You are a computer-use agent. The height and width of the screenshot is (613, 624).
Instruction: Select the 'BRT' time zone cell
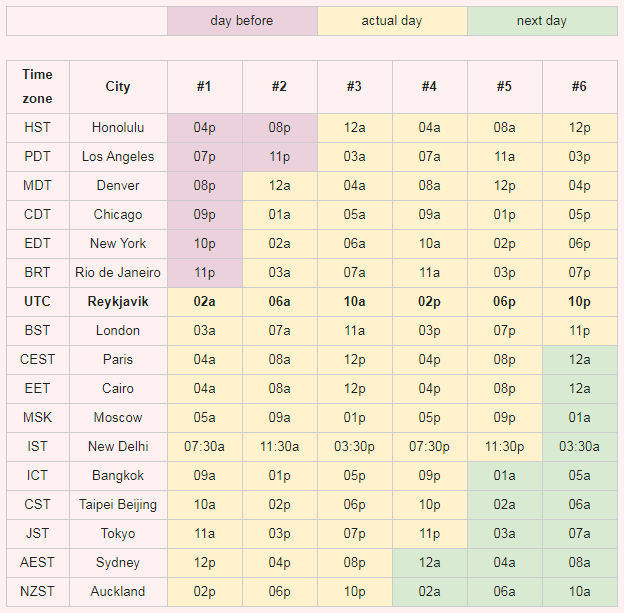pyautogui.click(x=38, y=273)
